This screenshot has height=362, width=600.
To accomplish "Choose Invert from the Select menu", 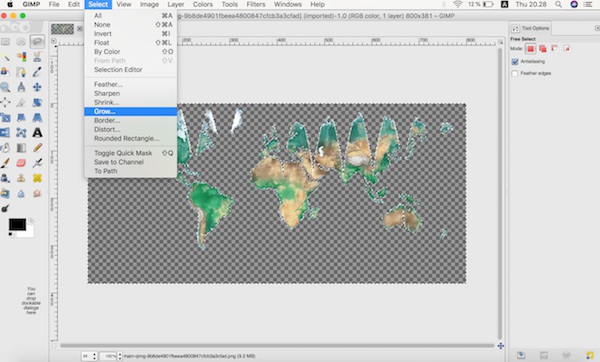I will (130, 34).
